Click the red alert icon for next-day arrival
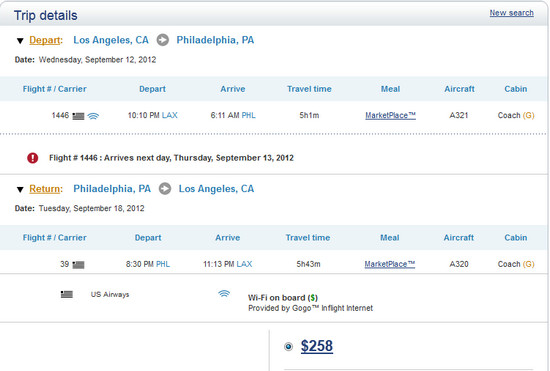The image size is (550, 371). 33,158
